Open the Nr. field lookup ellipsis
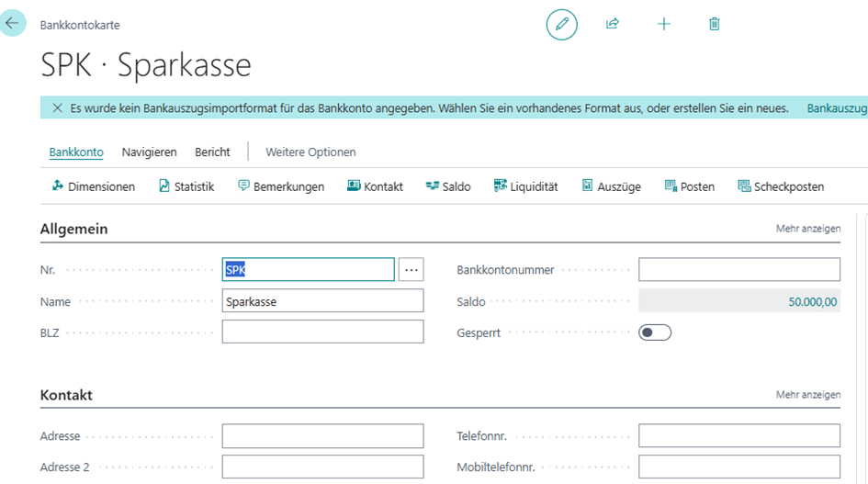This screenshot has height=484, width=868. tap(411, 269)
